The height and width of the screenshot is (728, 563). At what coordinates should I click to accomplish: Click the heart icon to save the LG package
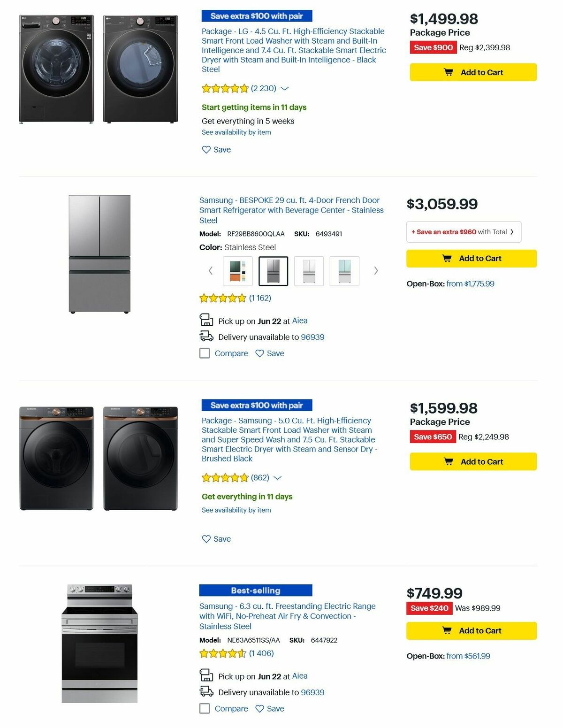point(206,149)
